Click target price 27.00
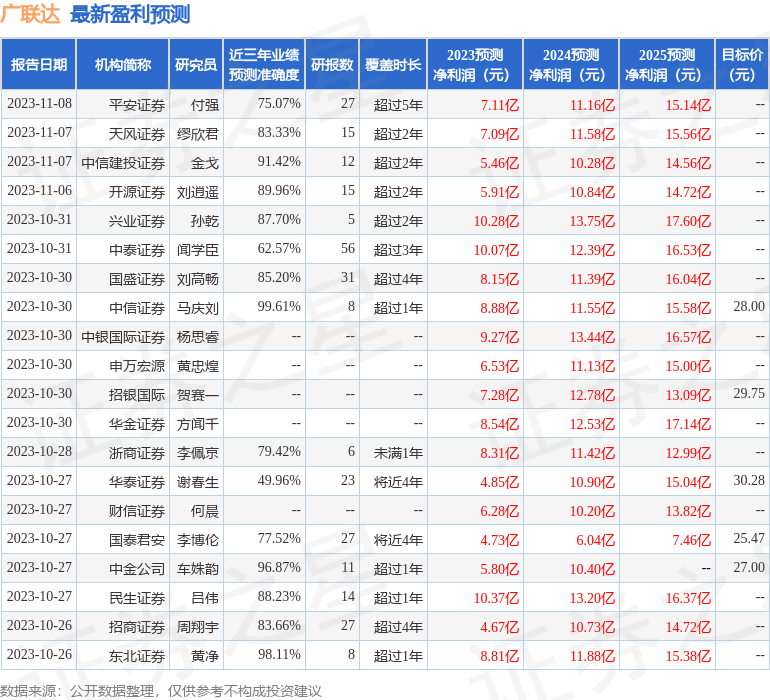This screenshot has height=700, width=770. [749, 567]
